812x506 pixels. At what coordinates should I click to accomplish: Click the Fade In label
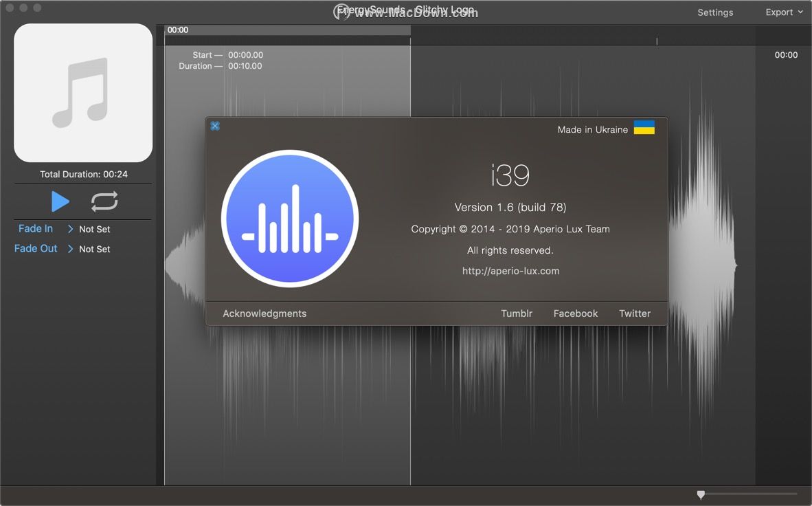click(36, 229)
